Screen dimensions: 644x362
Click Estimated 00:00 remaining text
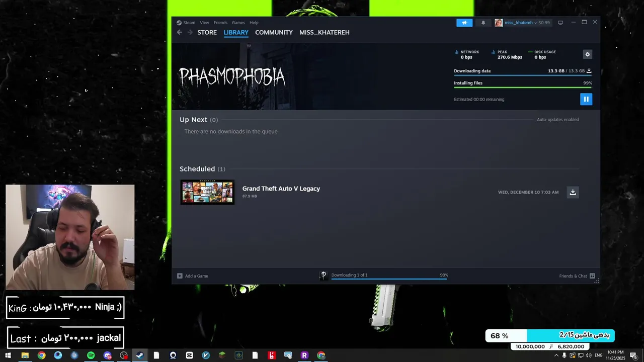click(x=479, y=100)
